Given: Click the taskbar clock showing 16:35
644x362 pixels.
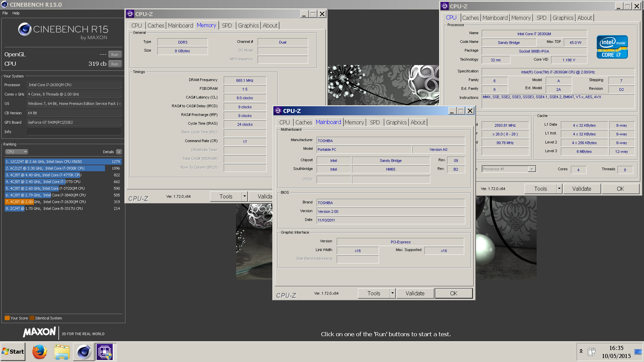Looking at the screenshot, I should click(616, 348).
